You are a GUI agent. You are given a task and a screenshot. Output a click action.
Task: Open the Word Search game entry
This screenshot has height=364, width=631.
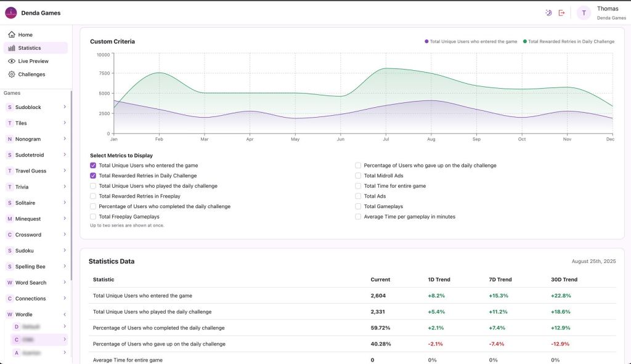(x=31, y=283)
